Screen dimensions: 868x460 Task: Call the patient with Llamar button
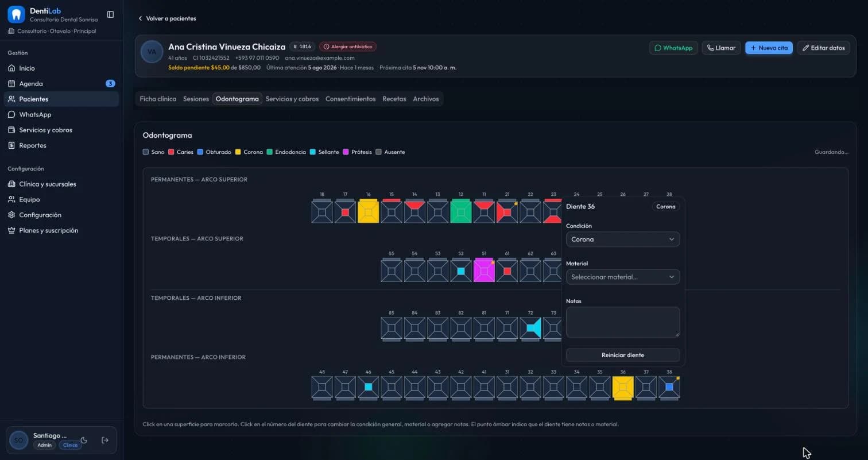[x=721, y=48]
